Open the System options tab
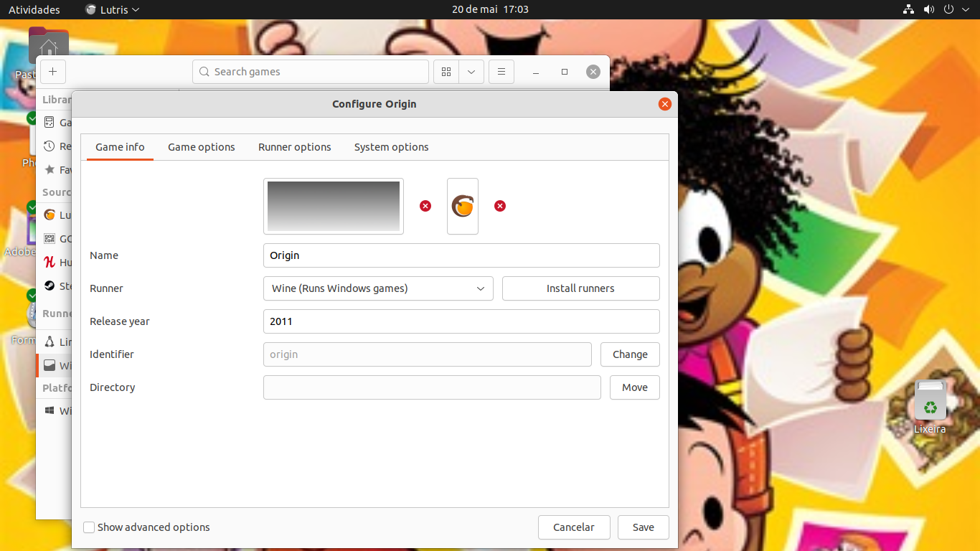Image resolution: width=980 pixels, height=551 pixels. point(392,147)
